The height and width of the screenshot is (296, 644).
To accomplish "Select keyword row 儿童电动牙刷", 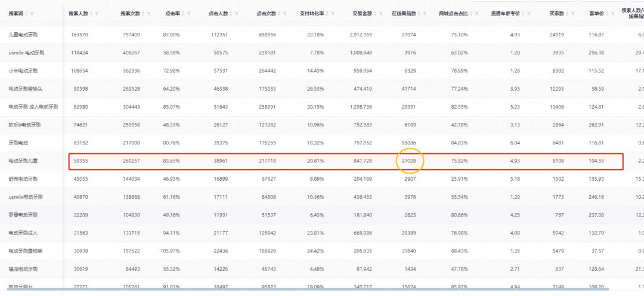I will coord(23,35).
